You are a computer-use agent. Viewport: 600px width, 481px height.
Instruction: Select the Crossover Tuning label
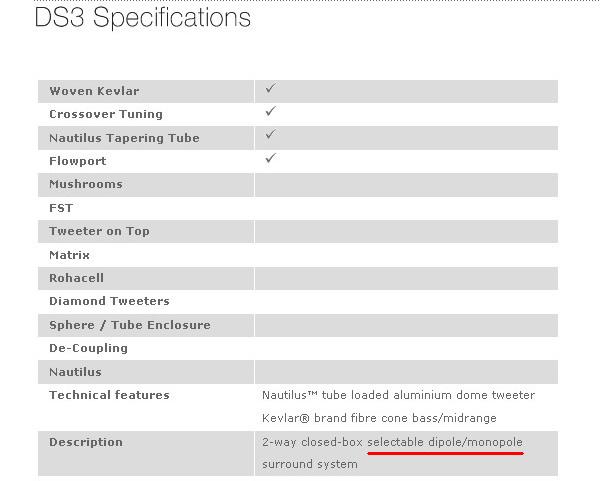105,114
